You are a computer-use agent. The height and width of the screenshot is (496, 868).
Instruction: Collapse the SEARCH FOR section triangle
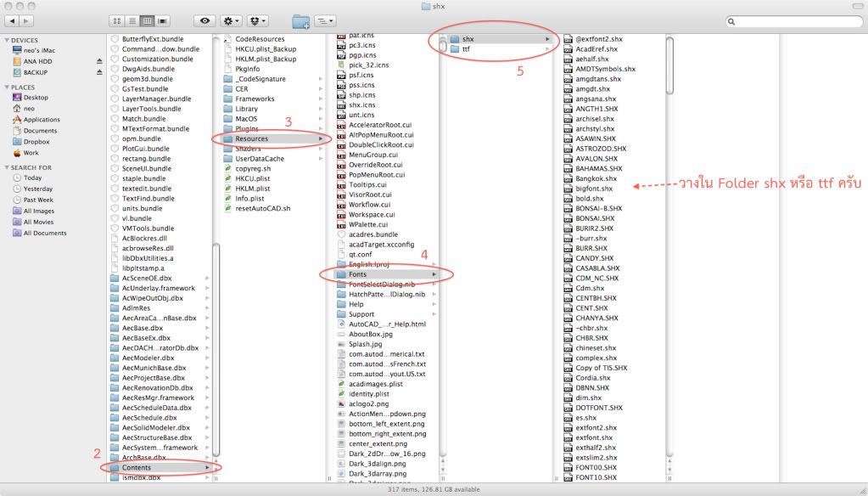click(x=7, y=167)
